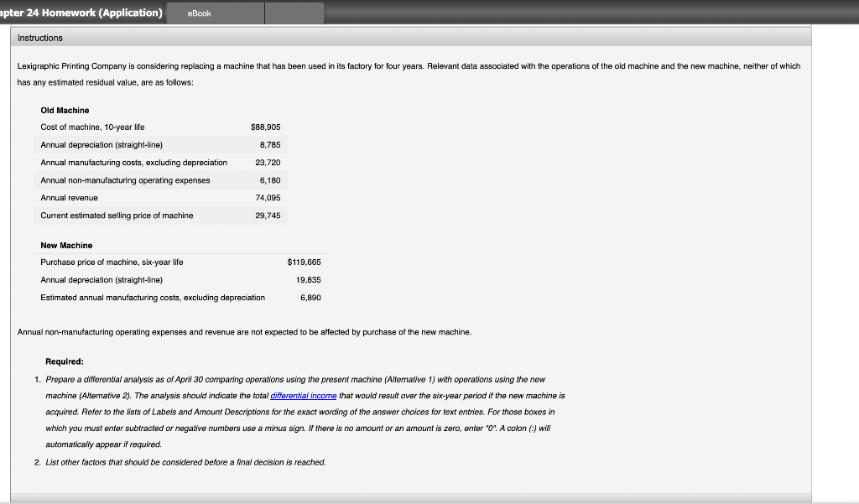This screenshot has height=504, width=859.
Task: Click the Chapter 24 Homework (Application) title
Action: (x=78, y=13)
